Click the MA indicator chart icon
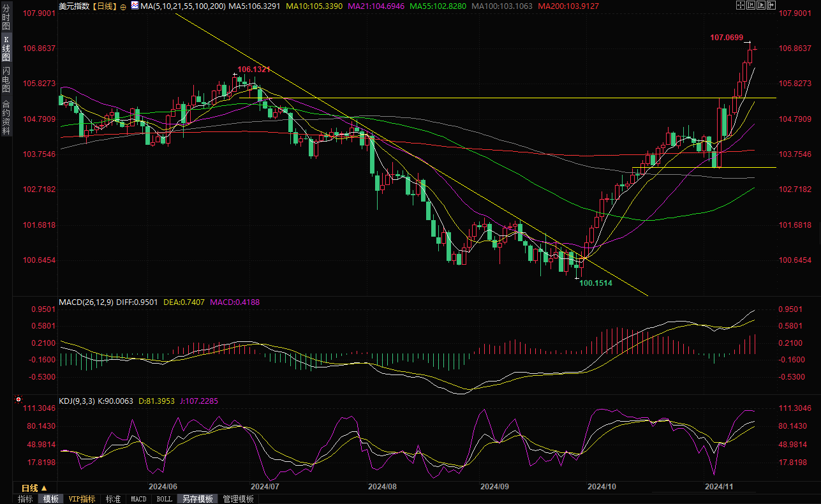821x504 pixels. point(133,6)
